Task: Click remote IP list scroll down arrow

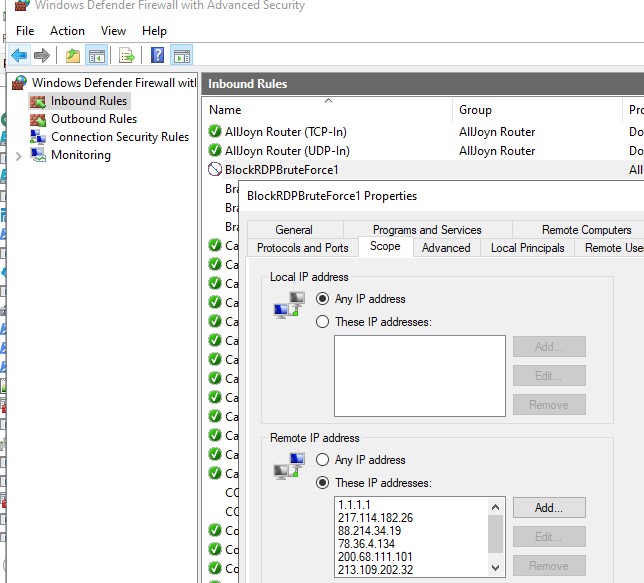Action: [x=495, y=568]
